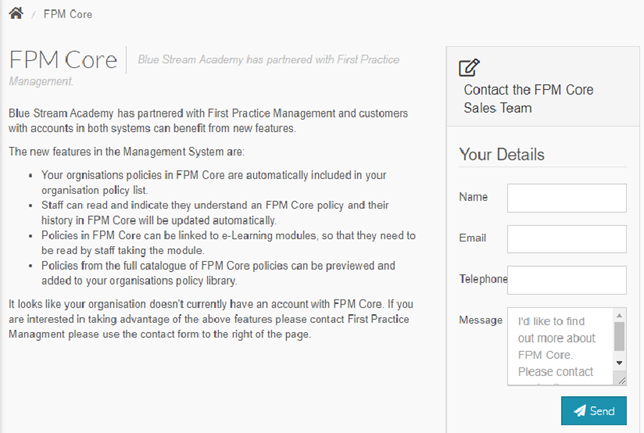Click the large FPM Core page title
This screenshot has height=433, width=644.
click(x=62, y=59)
